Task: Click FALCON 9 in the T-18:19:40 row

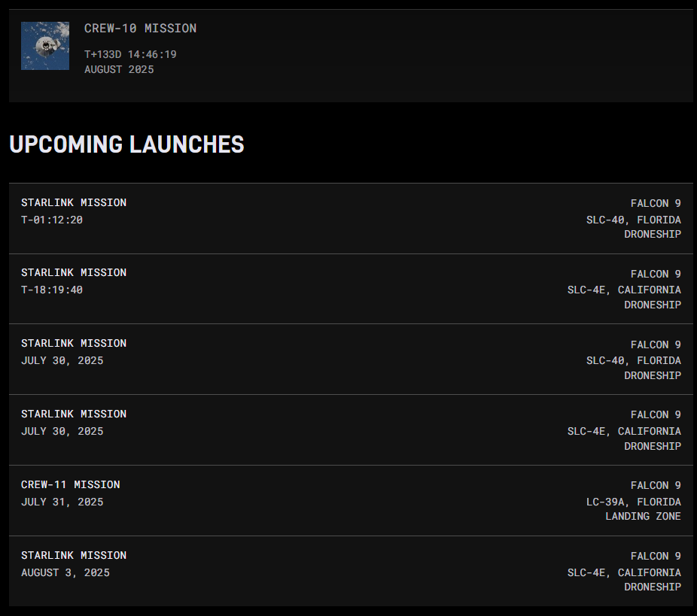Action: [656, 274]
